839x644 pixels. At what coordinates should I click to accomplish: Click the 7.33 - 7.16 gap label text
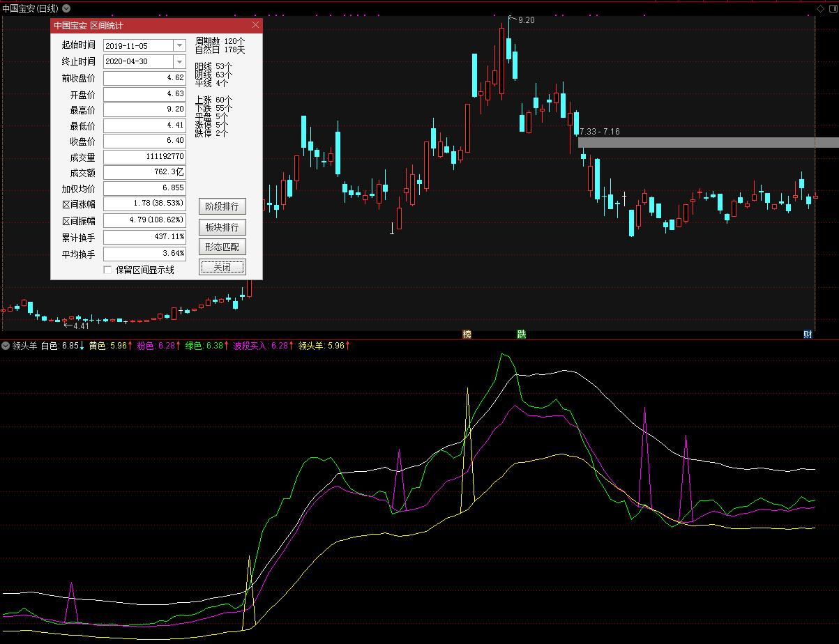tap(599, 132)
